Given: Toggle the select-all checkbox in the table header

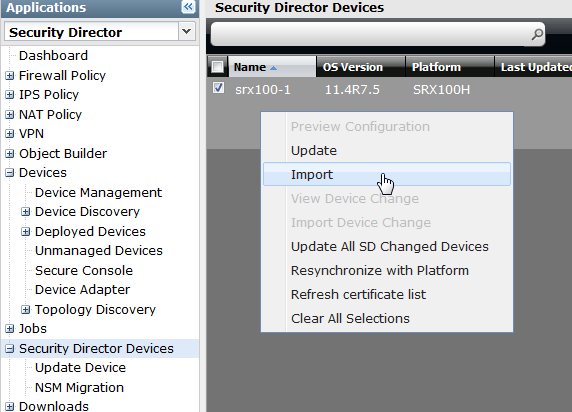Looking at the screenshot, I should pyautogui.click(x=217, y=67).
